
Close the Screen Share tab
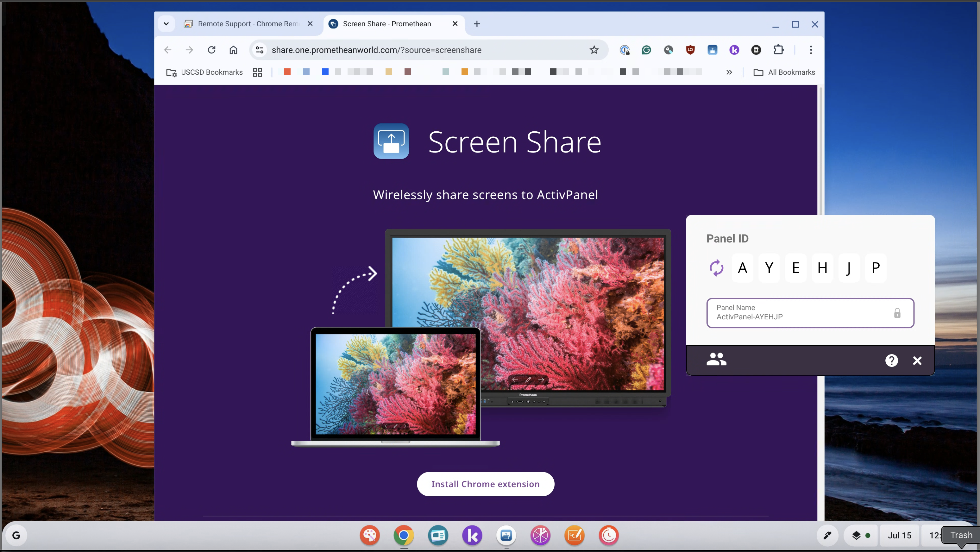455,24
